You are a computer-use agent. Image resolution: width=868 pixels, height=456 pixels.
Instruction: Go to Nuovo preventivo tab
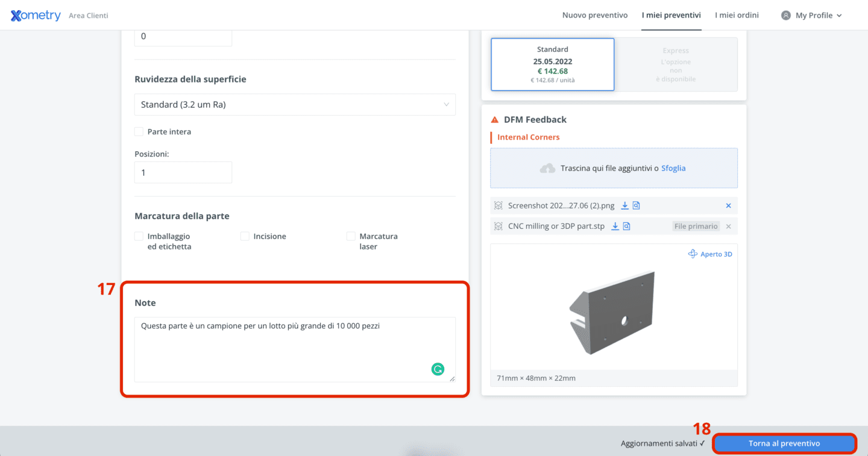tap(595, 15)
